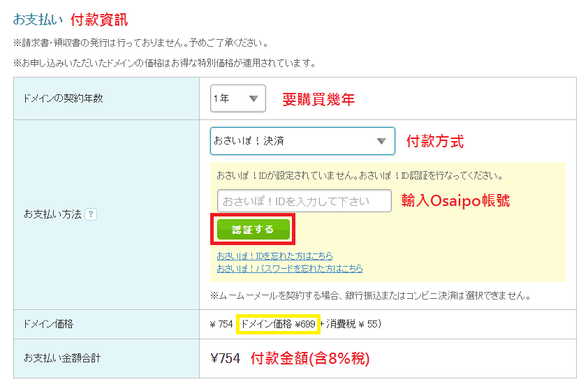Open the forgot おさいぽ！パスワード link
588x391 pixels.
[x=290, y=268]
